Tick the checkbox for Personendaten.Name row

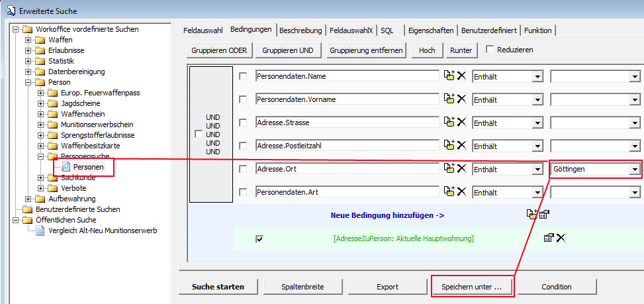pyautogui.click(x=244, y=76)
